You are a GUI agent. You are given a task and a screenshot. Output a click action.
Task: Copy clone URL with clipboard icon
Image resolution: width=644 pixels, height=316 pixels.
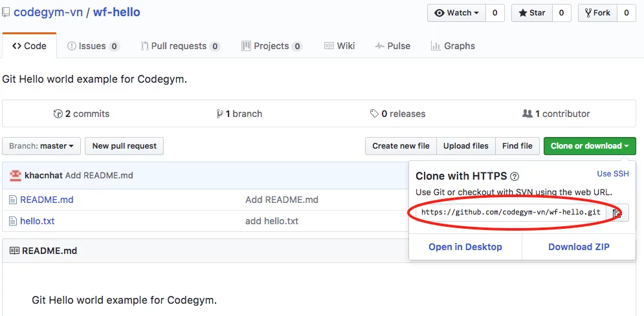click(x=617, y=213)
